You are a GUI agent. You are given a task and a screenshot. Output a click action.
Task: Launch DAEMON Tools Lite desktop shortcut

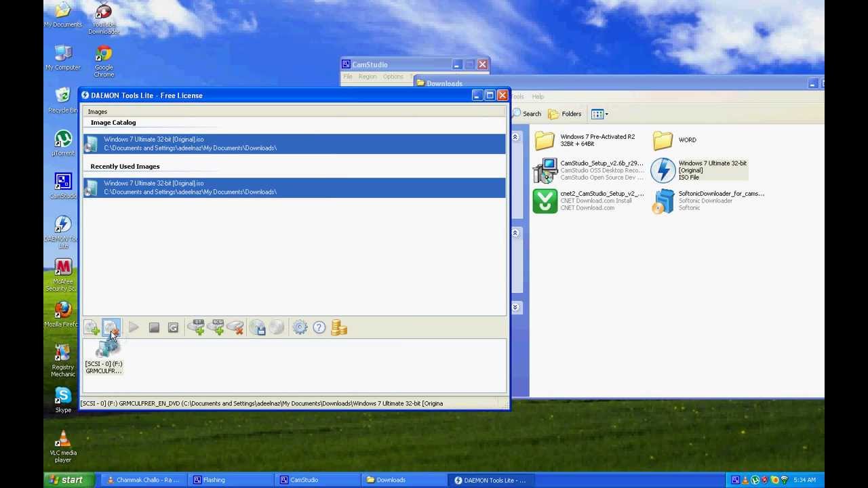(x=63, y=232)
